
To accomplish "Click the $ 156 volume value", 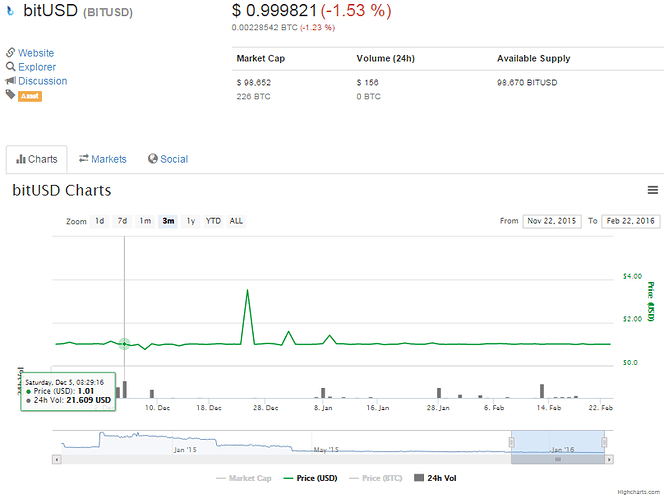I will click(367, 83).
